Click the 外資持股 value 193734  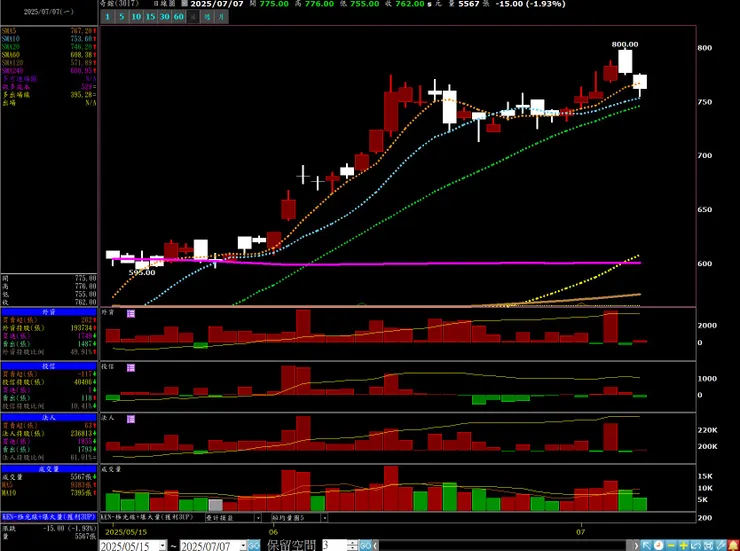(x=81, y=328)
